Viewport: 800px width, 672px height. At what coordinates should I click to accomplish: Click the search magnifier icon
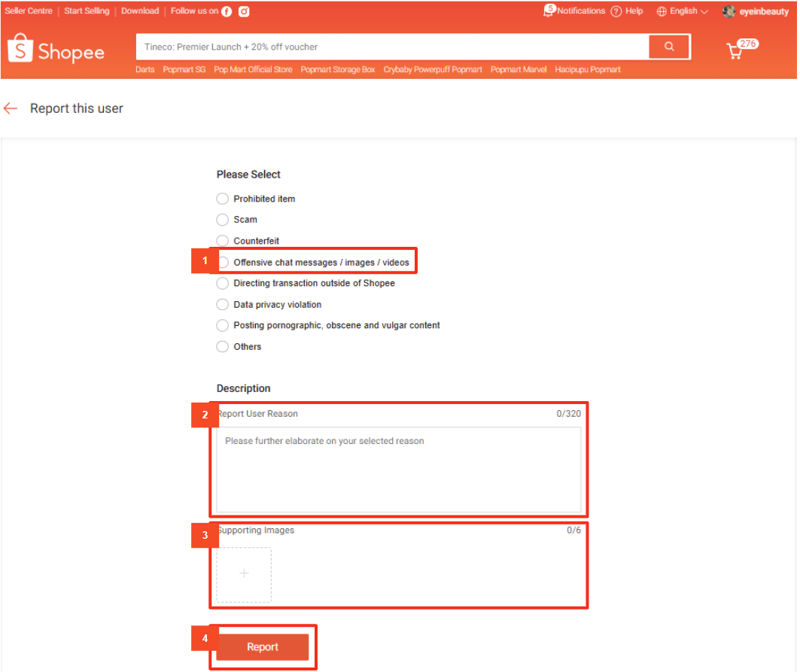click(669, 47)
